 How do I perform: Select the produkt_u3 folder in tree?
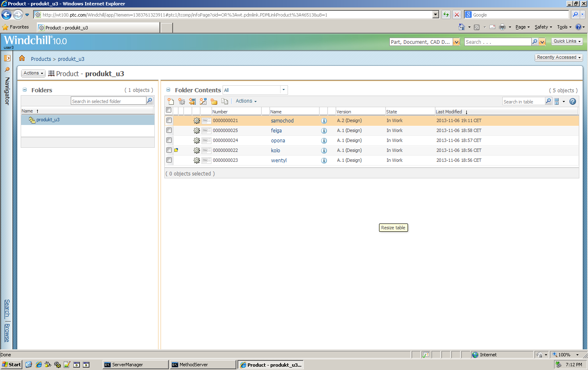tap(48, 120)
